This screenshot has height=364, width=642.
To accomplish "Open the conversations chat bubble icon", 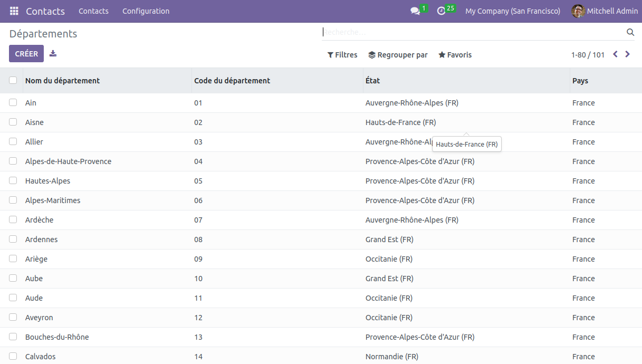I will (x=415, y=11).
